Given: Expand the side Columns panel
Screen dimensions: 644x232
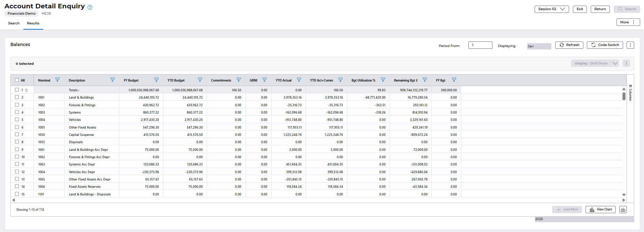Looking at the screenshot, I should [630, 93].
